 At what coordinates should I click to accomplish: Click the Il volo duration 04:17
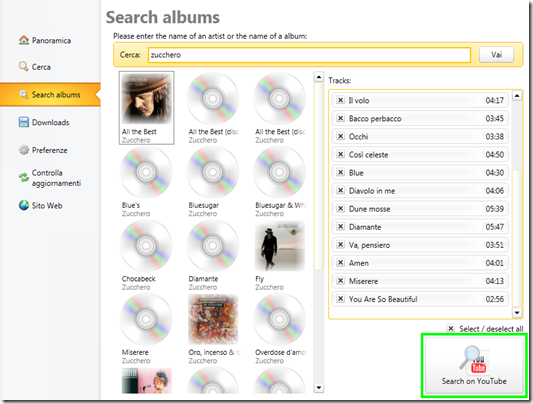pyautogui.click(x=495, y=100)
